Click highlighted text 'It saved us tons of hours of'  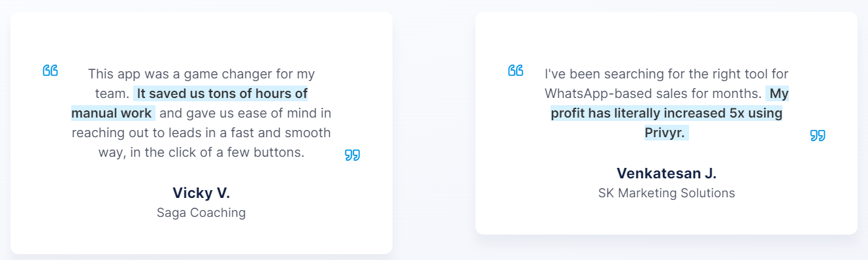[x=221, y=93]
